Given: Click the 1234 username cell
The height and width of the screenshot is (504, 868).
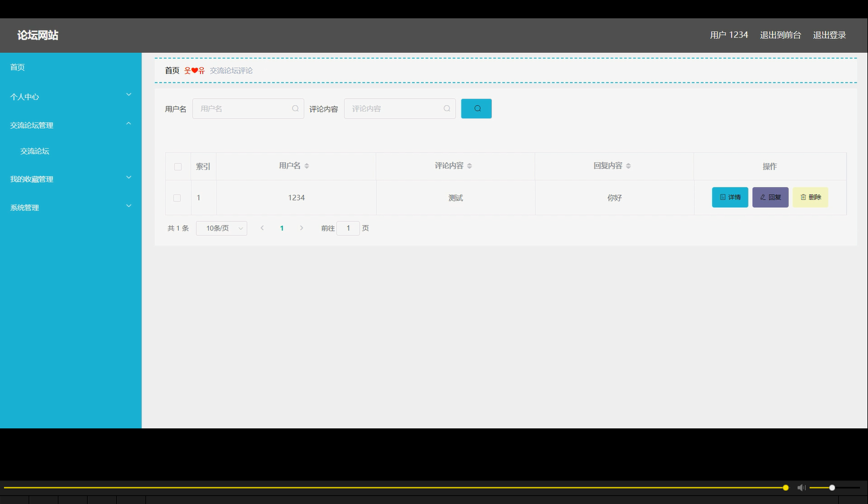Looking at the screenshot, I should pos(296,198).
